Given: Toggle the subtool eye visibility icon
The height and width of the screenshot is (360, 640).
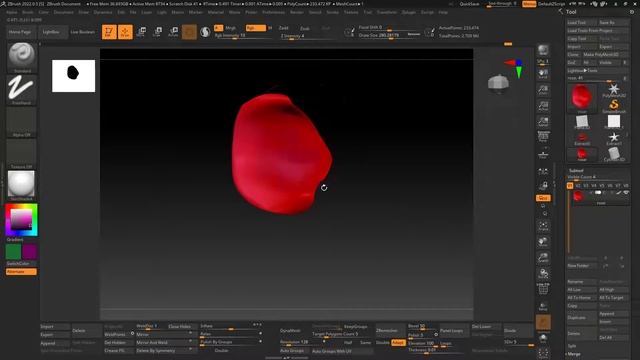Looking at the screenshot, I should click(x=626, y=193).
